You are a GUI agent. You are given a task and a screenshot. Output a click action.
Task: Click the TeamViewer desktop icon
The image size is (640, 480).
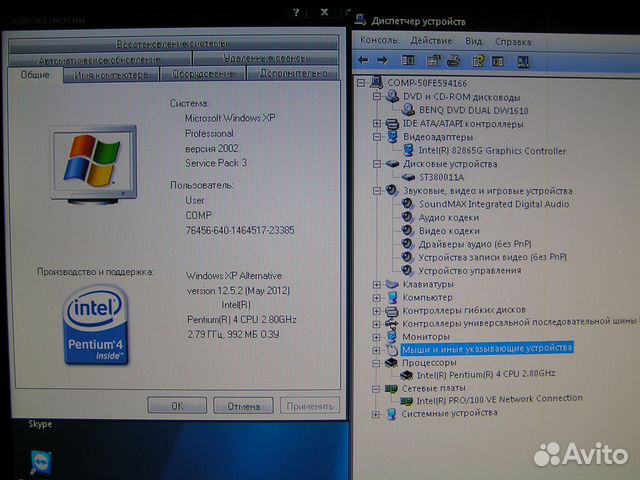tap(41, 462)
